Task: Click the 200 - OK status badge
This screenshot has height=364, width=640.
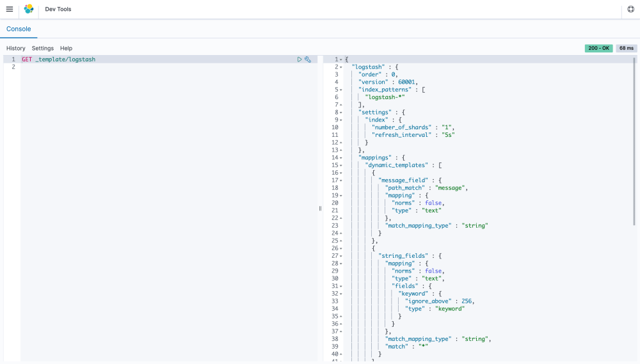Action: pyautogui.click(x=598, y=48)
